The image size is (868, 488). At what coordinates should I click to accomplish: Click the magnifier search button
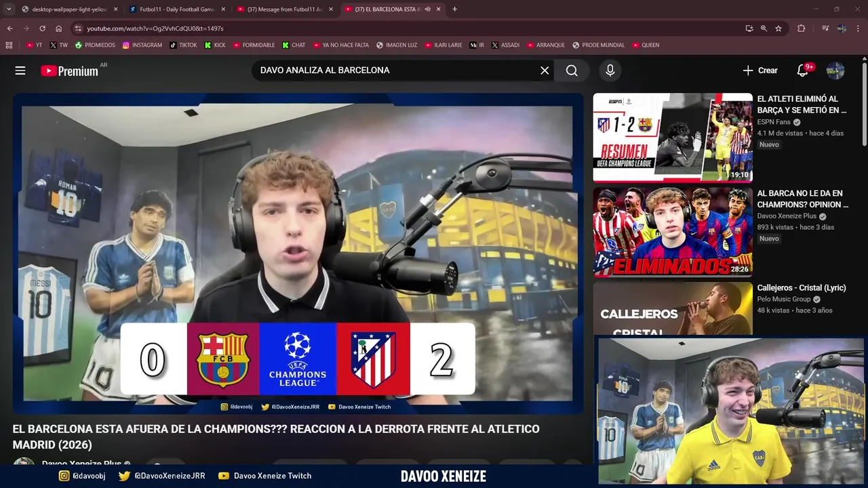pyautogui.click(x=572, y=70)
